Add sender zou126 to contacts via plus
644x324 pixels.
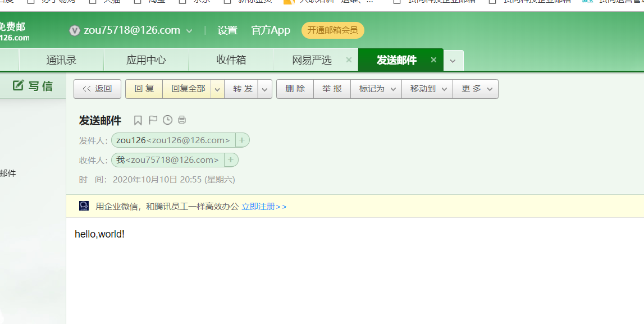coord(242,140)
